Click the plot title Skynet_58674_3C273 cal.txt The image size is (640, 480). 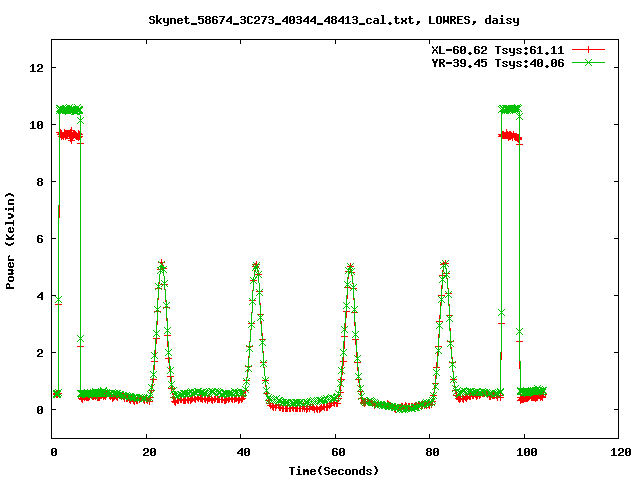tap(334, 20)
